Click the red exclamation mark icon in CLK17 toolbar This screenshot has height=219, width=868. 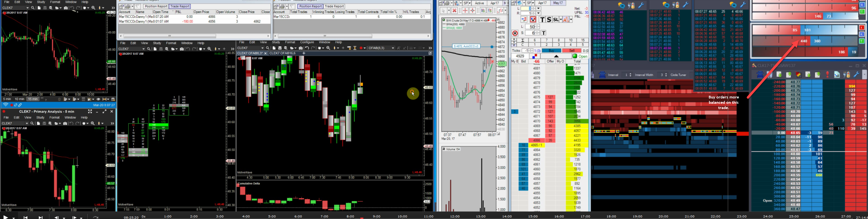pos(827,75)
